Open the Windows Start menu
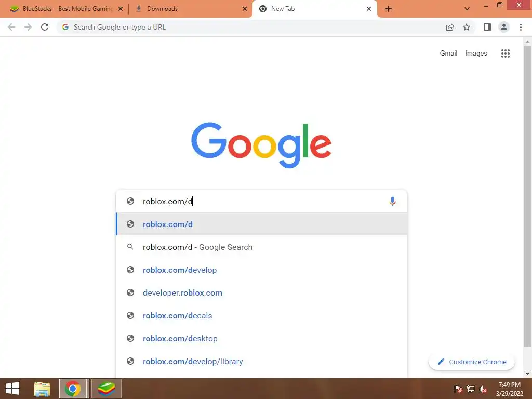Screen dimensions: 532x399 (12, 389)
